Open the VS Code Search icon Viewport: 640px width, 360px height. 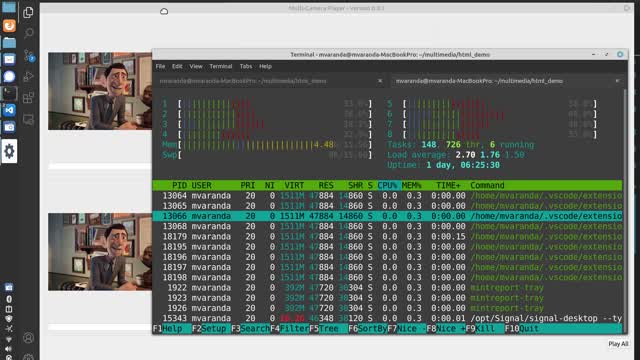tap(29, 33)
